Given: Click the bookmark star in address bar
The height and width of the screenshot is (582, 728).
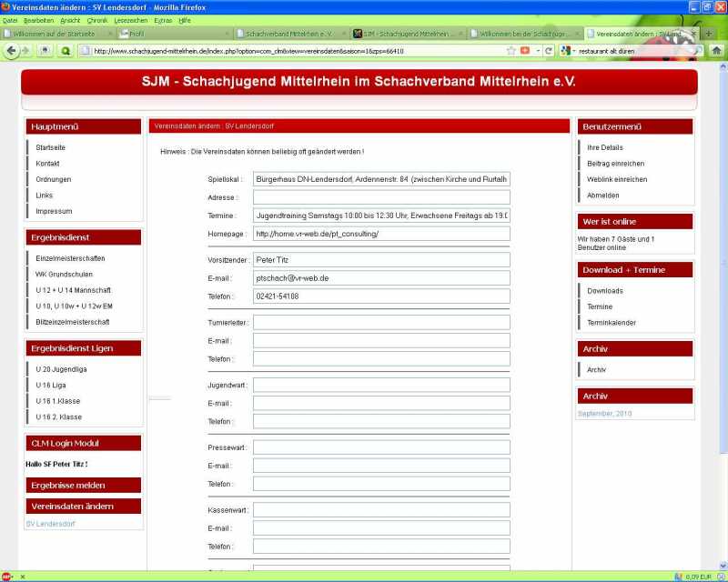Looking at the screenshot, I should (511, 51).
